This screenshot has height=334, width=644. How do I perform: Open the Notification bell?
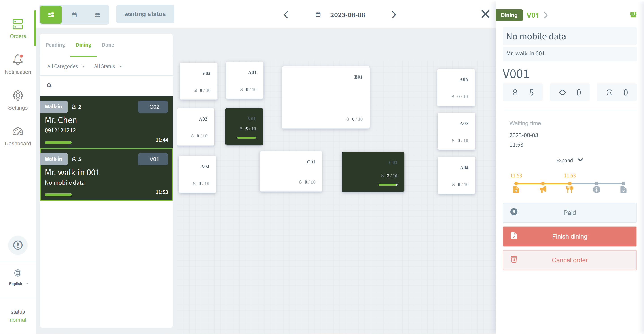[18, 60]
